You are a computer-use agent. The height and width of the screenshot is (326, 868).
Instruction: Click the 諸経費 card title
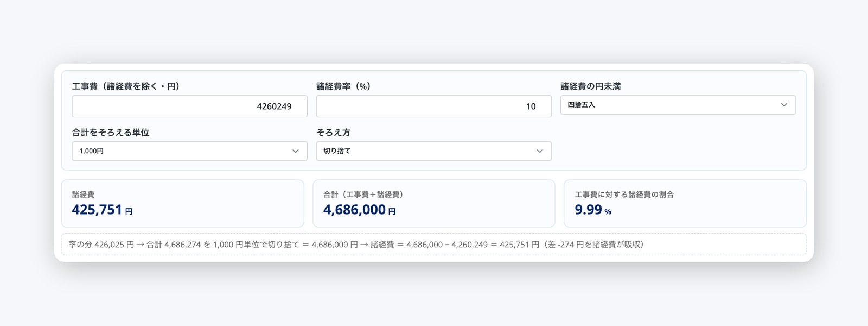tap(83, 195)
